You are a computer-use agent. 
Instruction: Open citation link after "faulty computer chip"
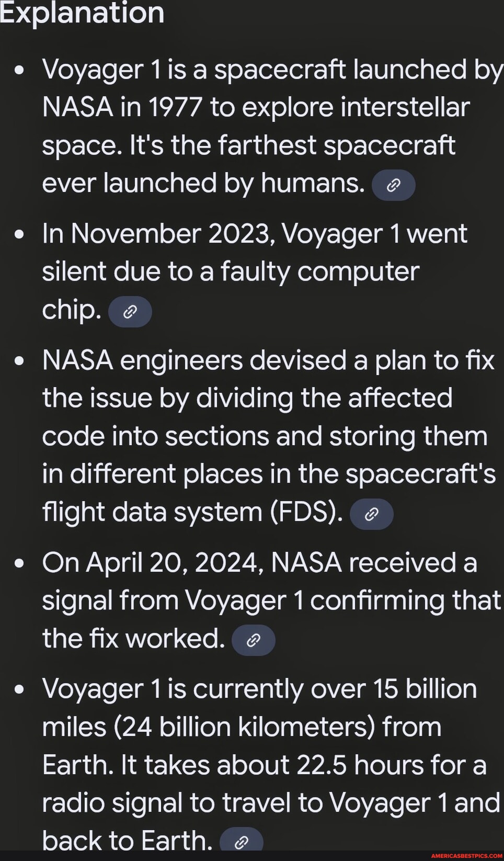(130, 311)
